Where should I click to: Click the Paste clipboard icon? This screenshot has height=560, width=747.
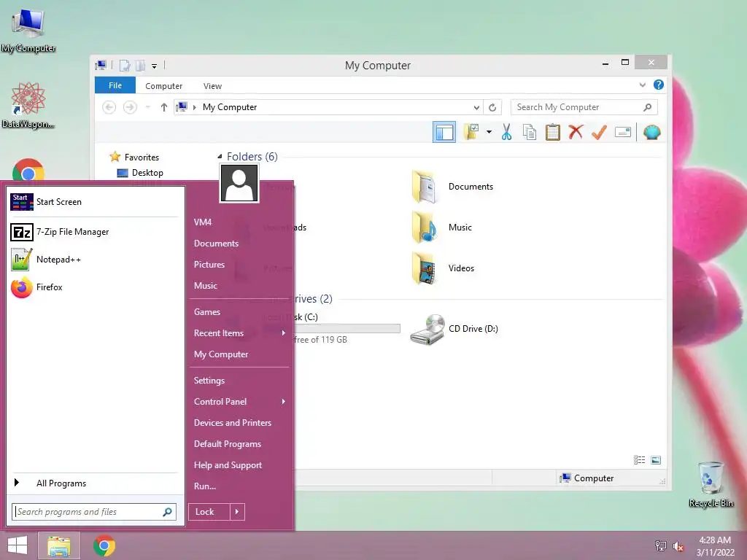tap(553, 132)
